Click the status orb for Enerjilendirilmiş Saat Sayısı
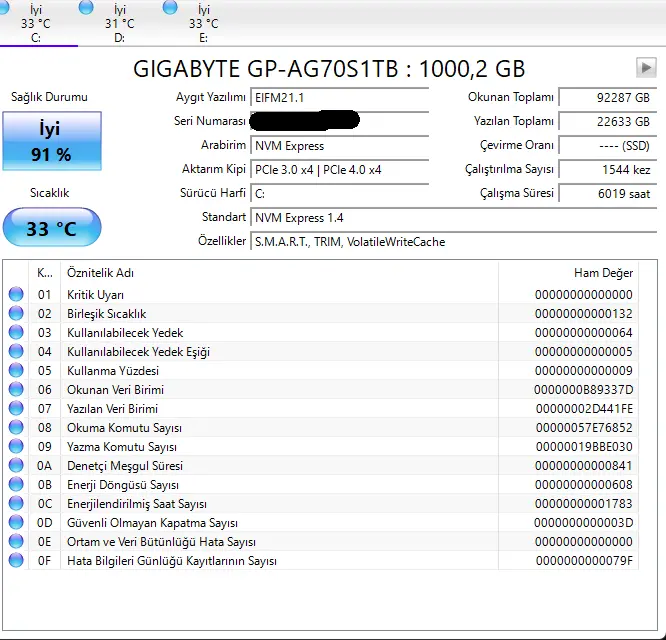666x640 pixels. pos(16,503)
